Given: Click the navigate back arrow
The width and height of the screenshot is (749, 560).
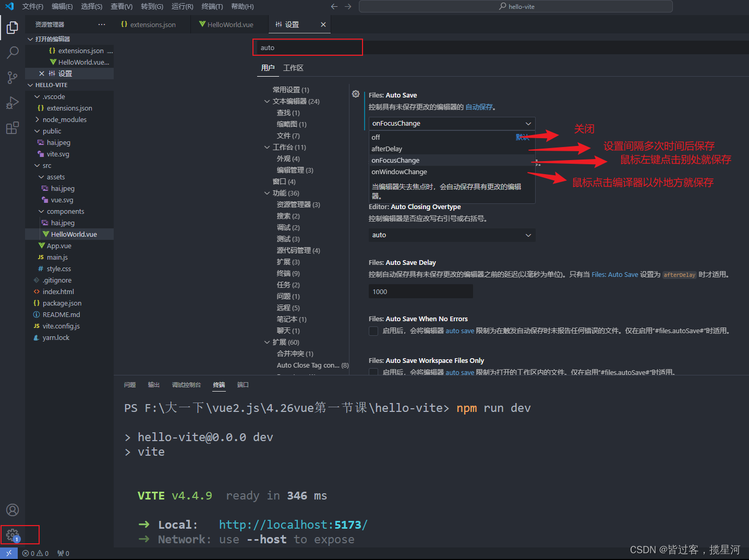Looking at the screenshot, I should point(334,6).
